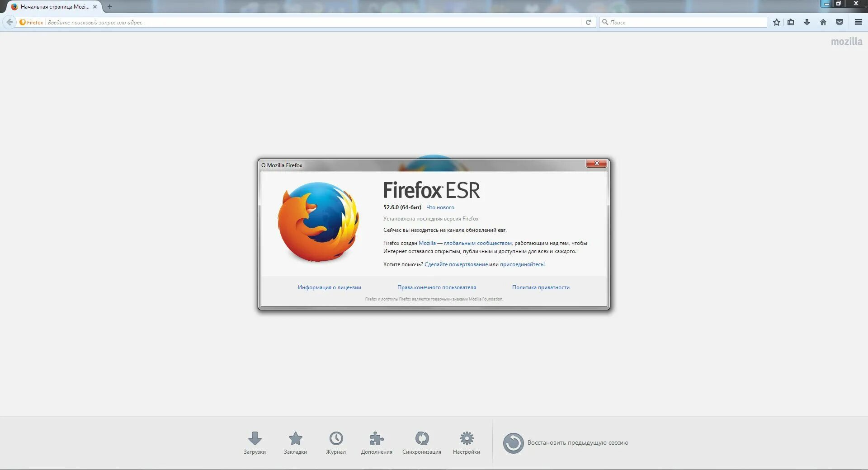Show bookmarks list icon in toolbar
This screenshot has width=868, height=470.
pyautogui.click(x=791, y=22)
